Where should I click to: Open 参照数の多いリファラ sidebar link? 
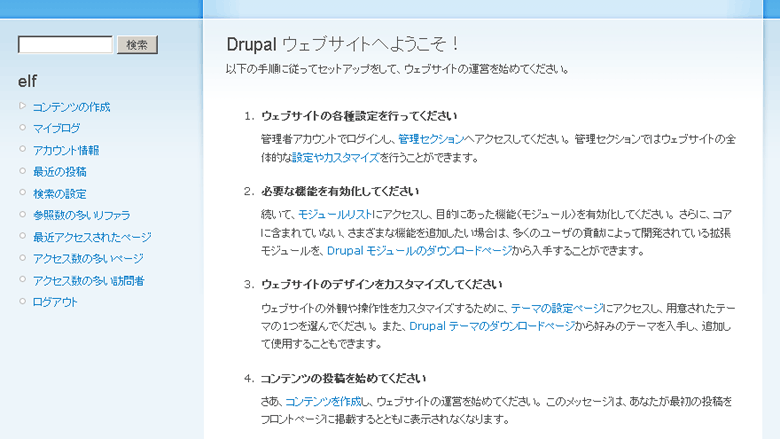coord(82,215)
